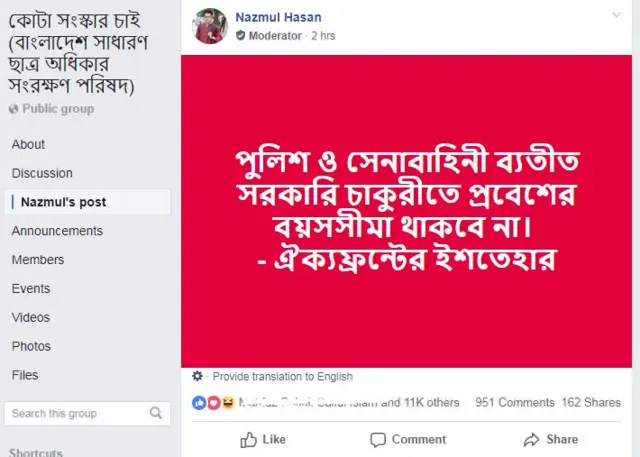Open the group Members list
The width and height of the screenshot is (640, 457).
click(38, 260)
